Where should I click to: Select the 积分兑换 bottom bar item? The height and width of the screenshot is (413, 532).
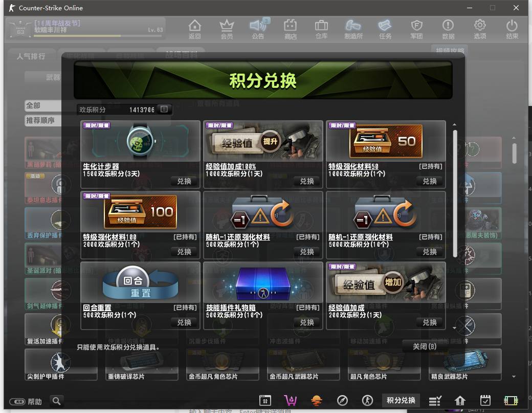pos(401,400)
